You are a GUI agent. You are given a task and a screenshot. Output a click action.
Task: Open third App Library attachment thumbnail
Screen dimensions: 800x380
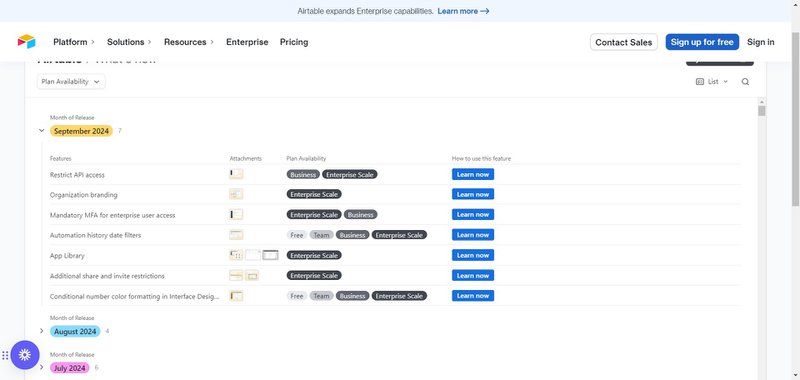[x=270, y=255]
